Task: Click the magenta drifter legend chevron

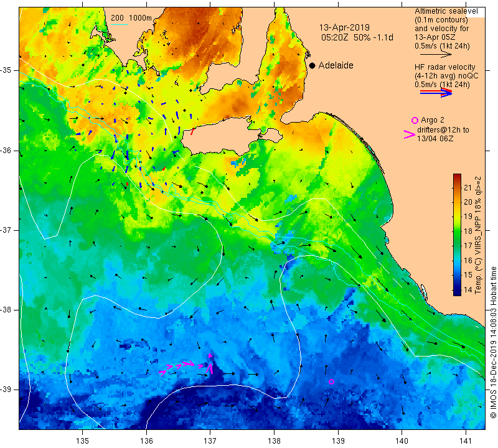Action: [410, 134]
